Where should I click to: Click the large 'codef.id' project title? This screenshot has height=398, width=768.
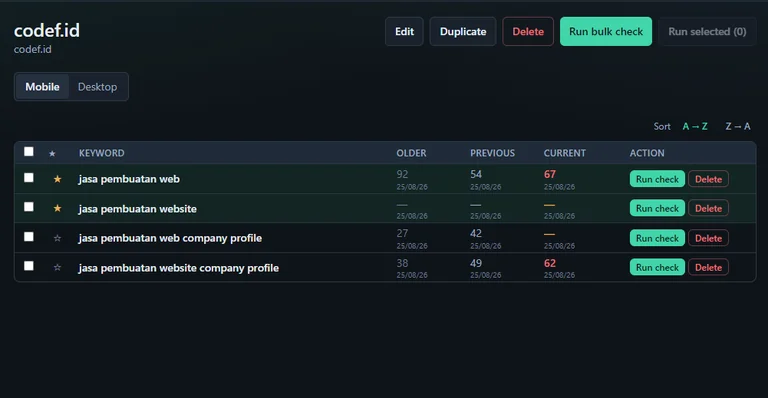tap(47, 30)
